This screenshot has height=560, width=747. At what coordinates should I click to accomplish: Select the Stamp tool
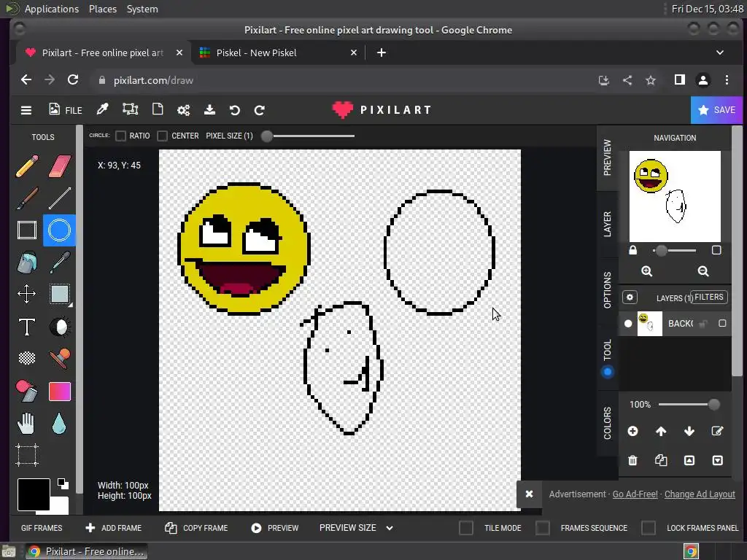pos(60,358)
